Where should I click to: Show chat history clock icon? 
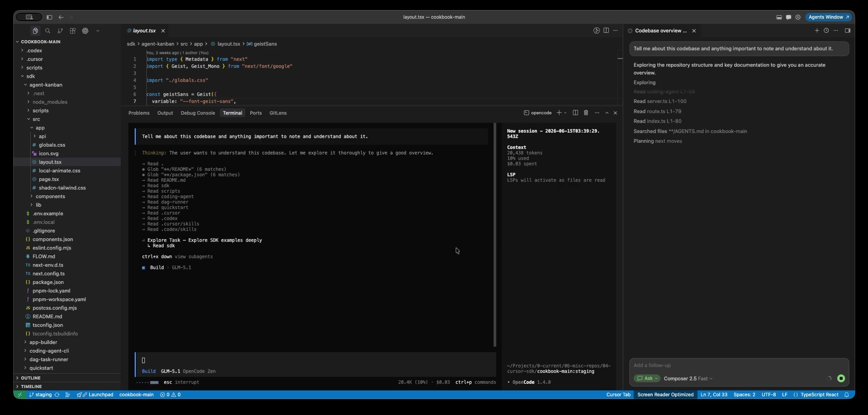[826, 30]
